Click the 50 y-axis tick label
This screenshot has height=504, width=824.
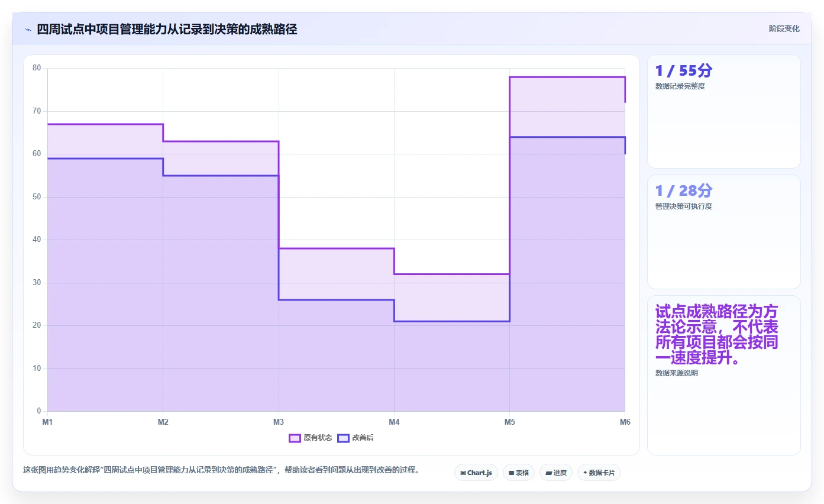[37, 197]
